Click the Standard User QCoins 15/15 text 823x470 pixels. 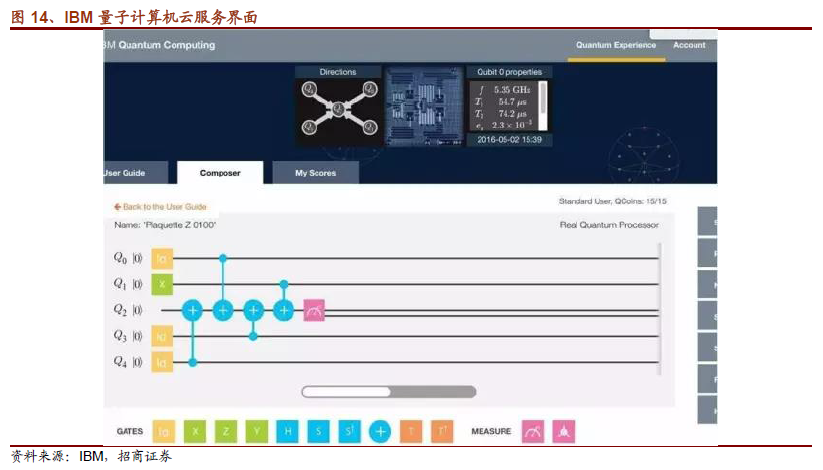click(x=613, y=201)
